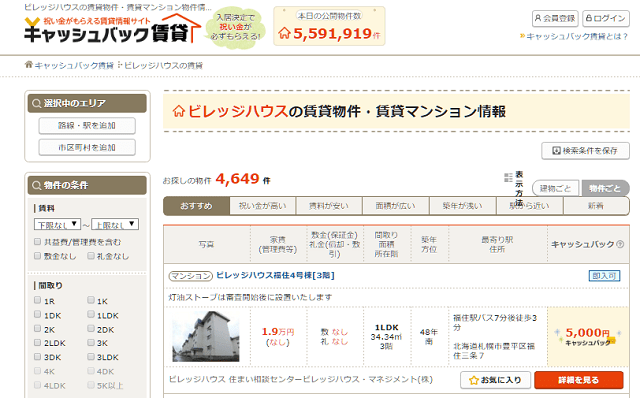Check 敷金なし option
640x398 pixels.
tap(38, 256)
